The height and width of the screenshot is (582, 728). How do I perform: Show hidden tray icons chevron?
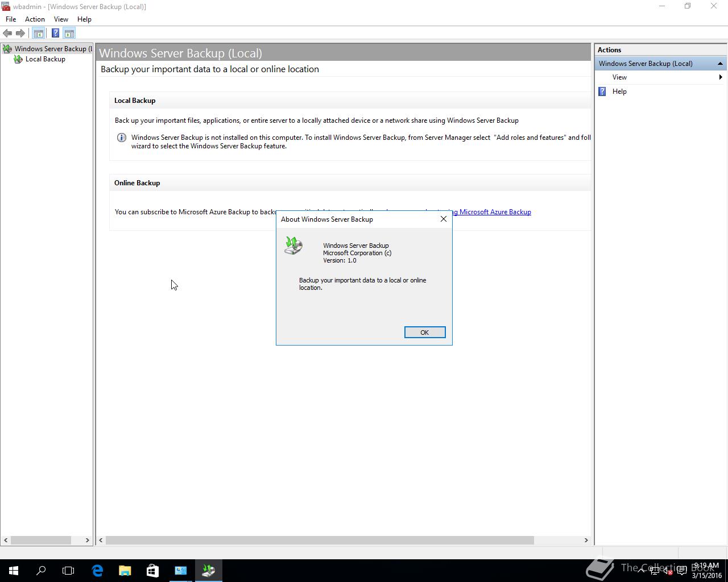pos(641,571)
